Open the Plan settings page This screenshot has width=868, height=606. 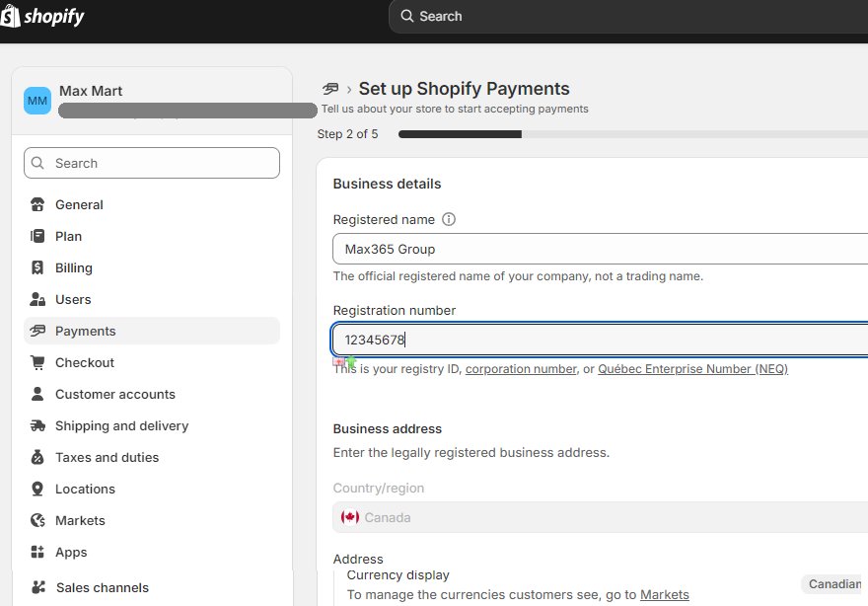click(69, 237)
